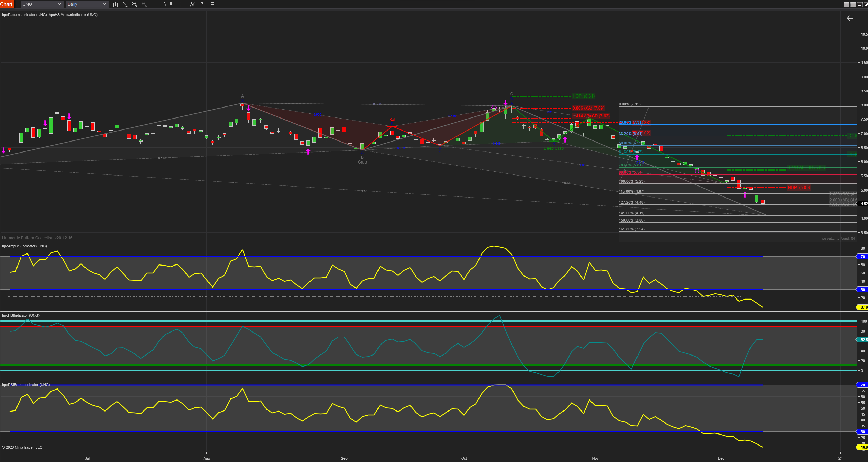Click the Deep Crab pattern label
Screen dimensions: 868x462
pos(553,148)
